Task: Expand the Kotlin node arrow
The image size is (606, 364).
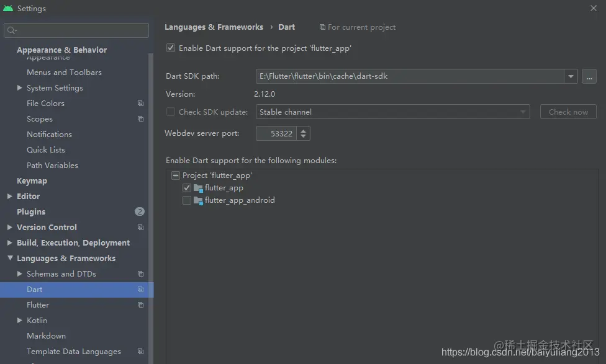Action: [x=20, y=320]
